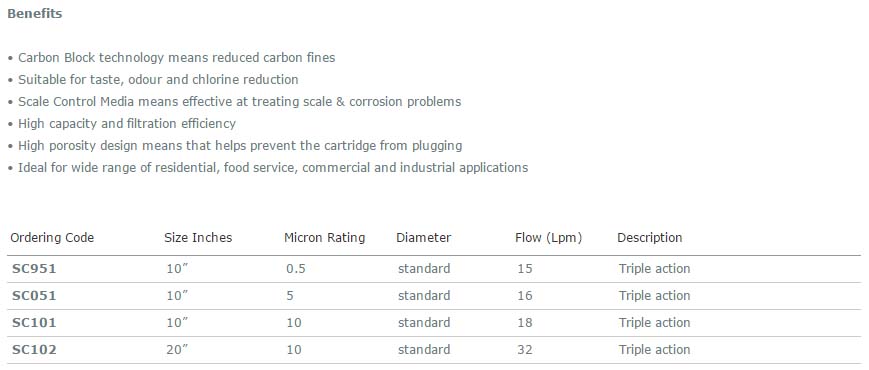Select ordering code SC051
The width and height of the screenshot is (869, 370).
(x=34, y=296)
